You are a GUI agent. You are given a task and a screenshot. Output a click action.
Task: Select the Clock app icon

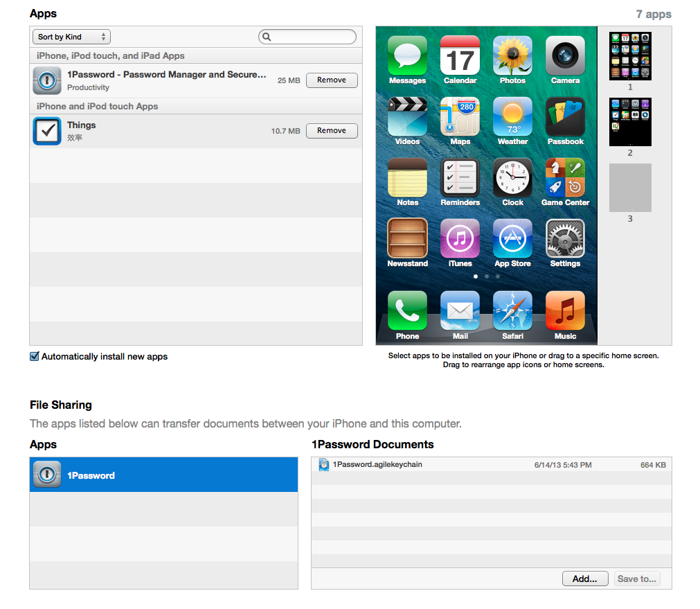[x=512, y=178]
